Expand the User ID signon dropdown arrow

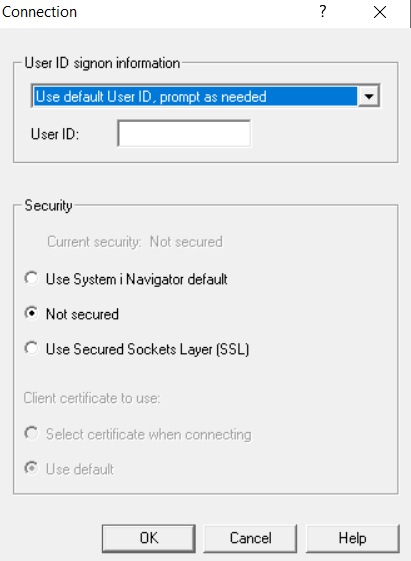[x=368, y=96]
